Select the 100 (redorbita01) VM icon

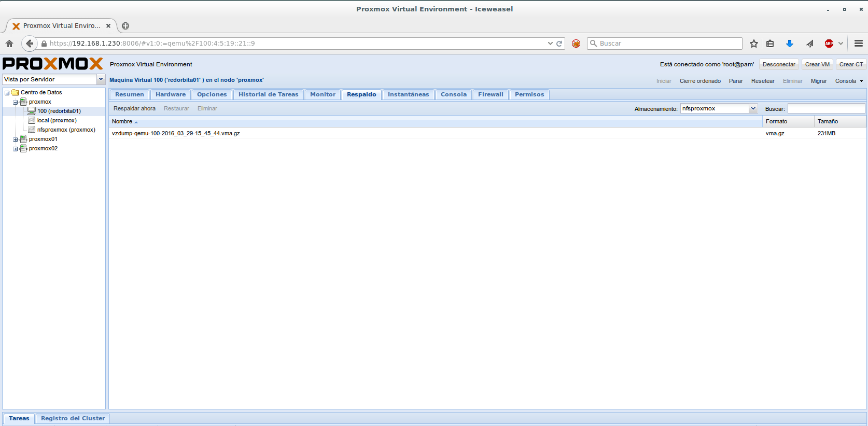32,111
